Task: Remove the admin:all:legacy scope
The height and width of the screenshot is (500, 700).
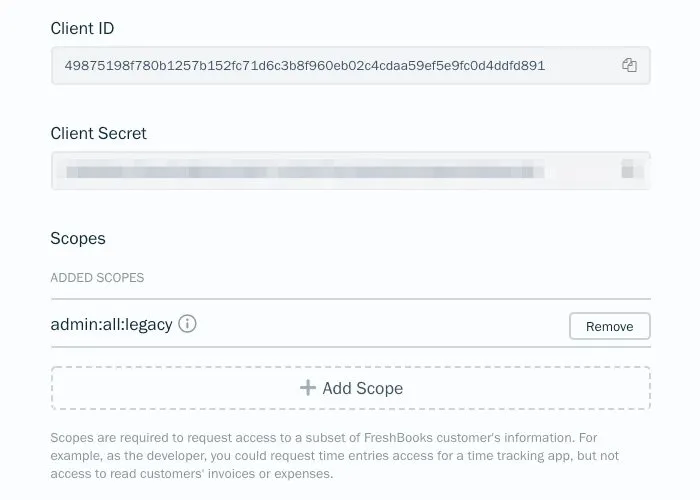Action: pos(609,326)
